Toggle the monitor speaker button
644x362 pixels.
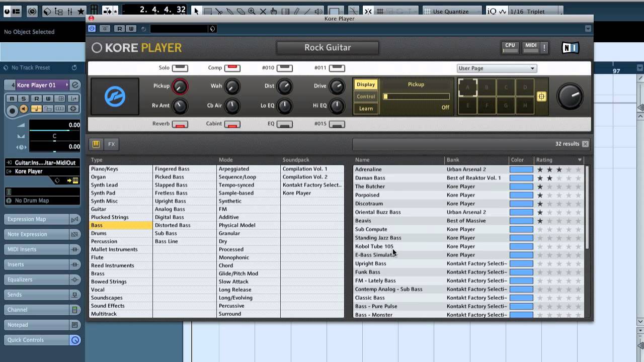(x=24, y=109)
